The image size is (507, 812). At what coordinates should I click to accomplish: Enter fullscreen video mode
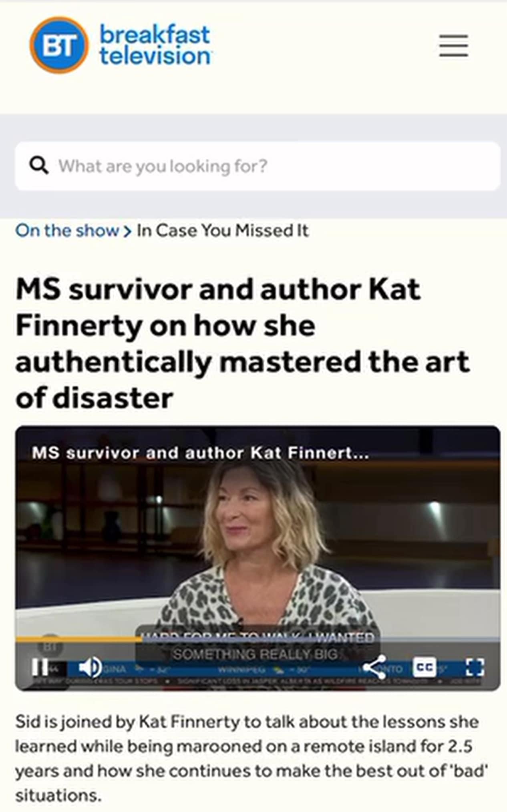point(475,667)
